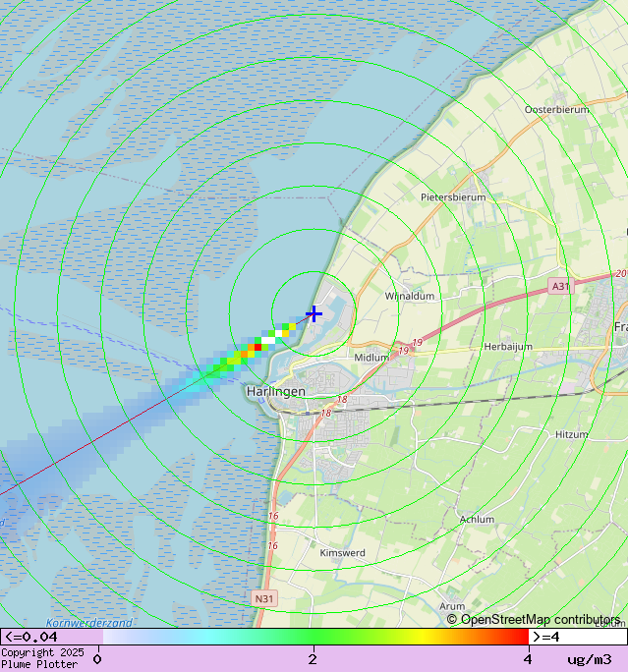Viewport: 628px width, 672px height.
Task: Click the Kimswerd village label
Action: (x=343, y=553)
